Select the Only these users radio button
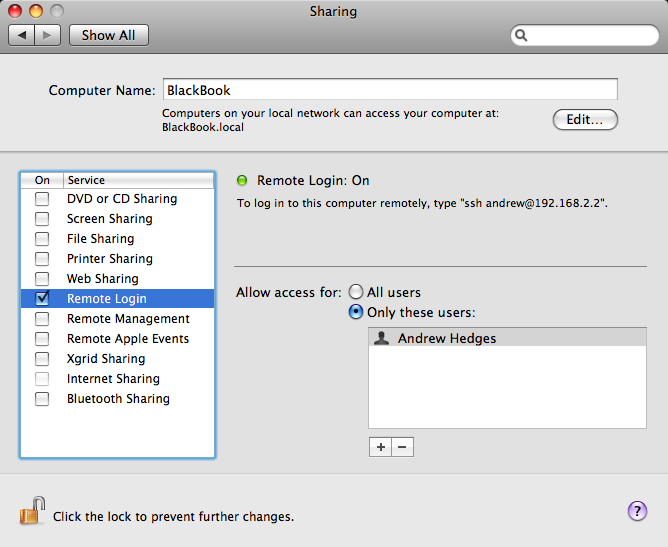This screenshot has width=668, height=547. click(356, 312)
